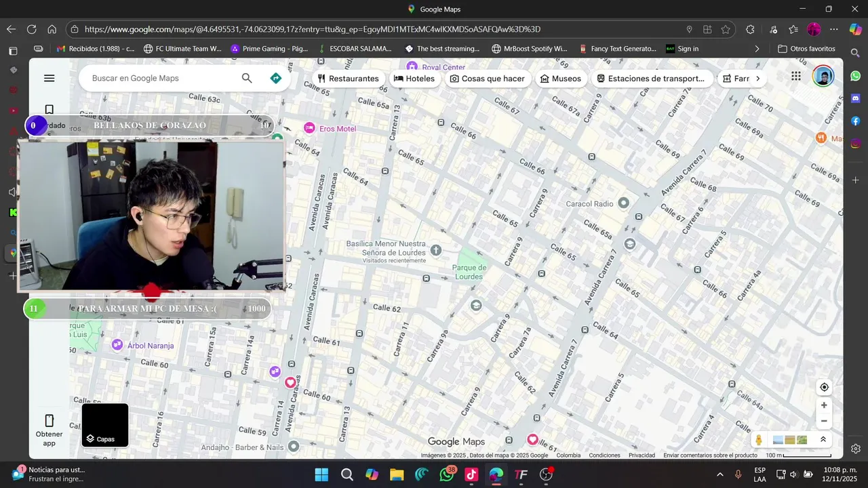Open browser extensions puzzle icon
Viewport: 868px width, 488px height.
[x=750, y=29]
